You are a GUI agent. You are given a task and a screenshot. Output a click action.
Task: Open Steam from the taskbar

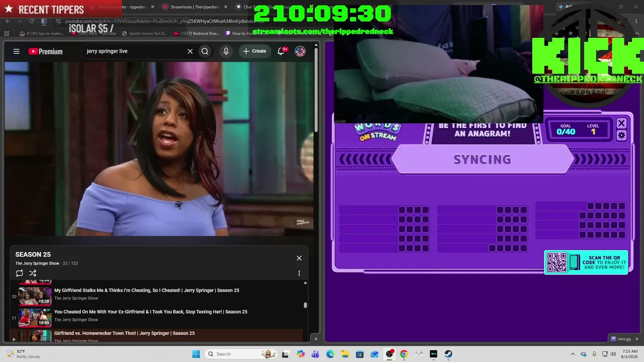[448, 354]
